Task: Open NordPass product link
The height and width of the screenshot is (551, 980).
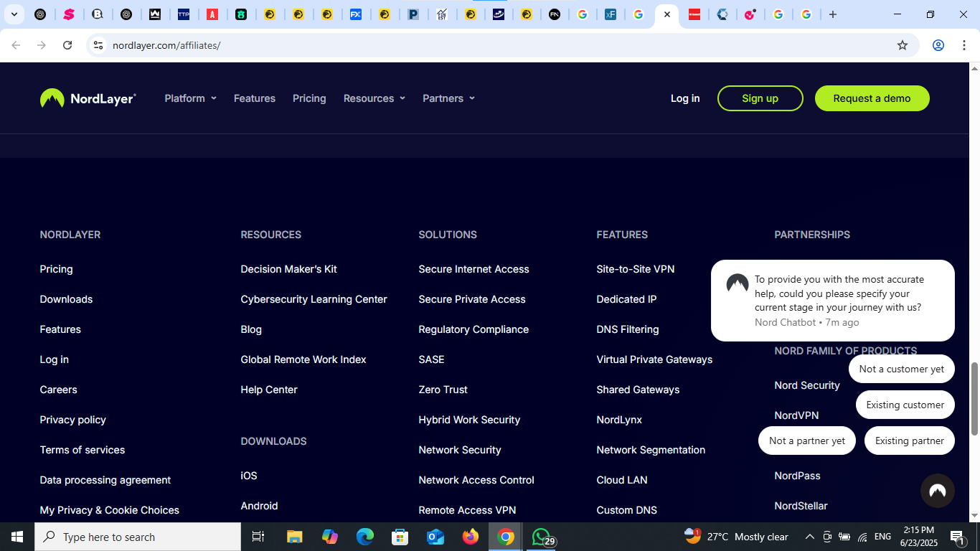Action: 797,476
